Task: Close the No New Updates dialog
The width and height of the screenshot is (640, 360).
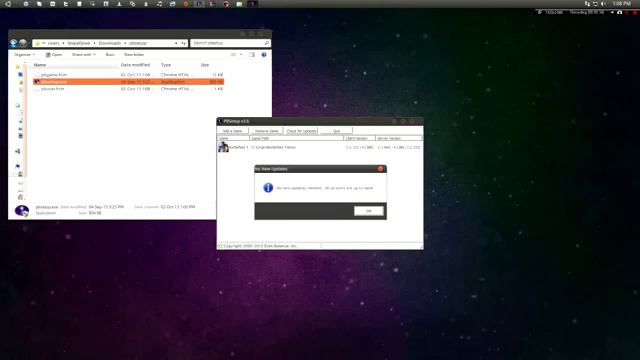Action: coord(380,169)
